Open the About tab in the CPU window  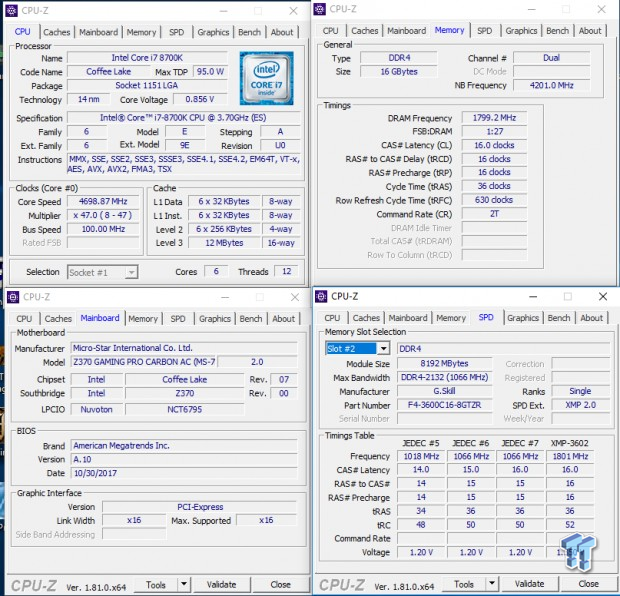pos(282,32)
